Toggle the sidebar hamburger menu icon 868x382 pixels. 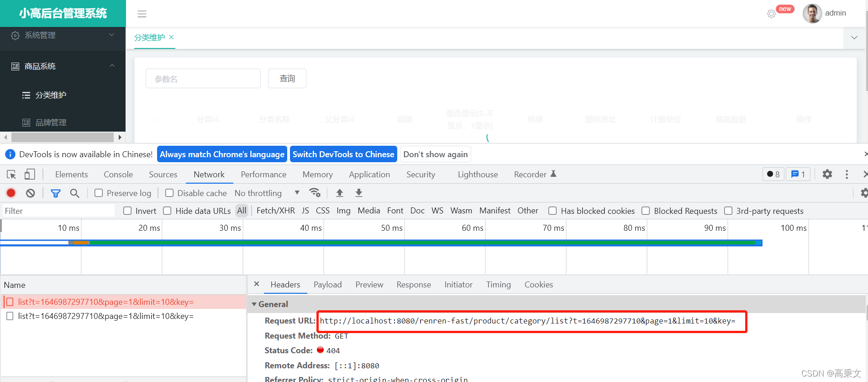click(x=142, y=14)
